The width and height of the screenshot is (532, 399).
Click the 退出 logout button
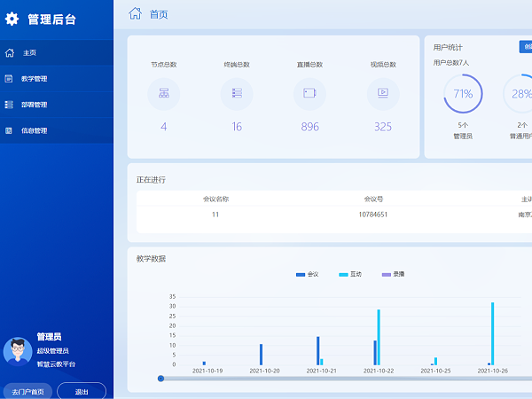point(82,392)
